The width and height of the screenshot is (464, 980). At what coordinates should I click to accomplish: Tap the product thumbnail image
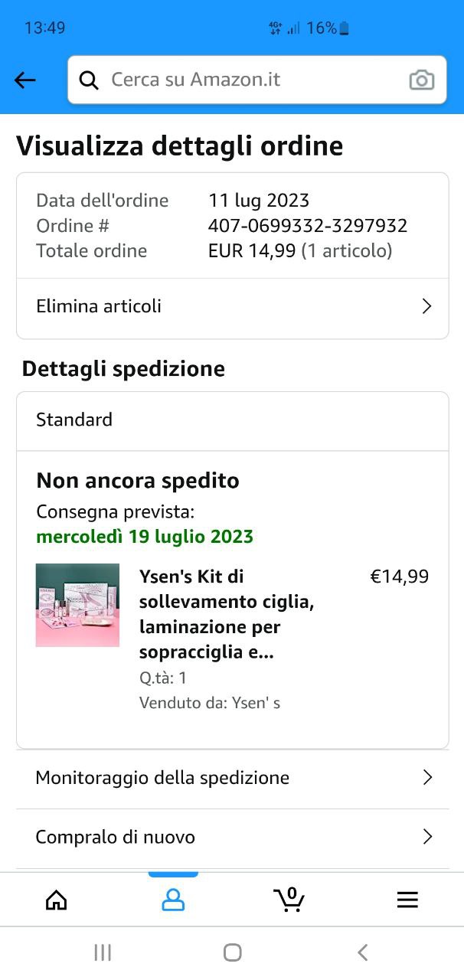[x=77, y=606]
